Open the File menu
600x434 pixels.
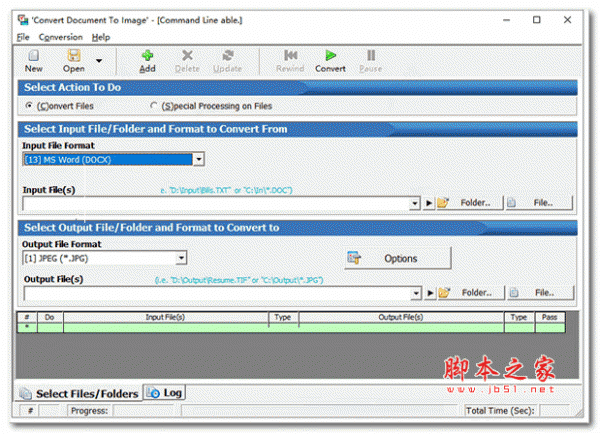point(23,38)
